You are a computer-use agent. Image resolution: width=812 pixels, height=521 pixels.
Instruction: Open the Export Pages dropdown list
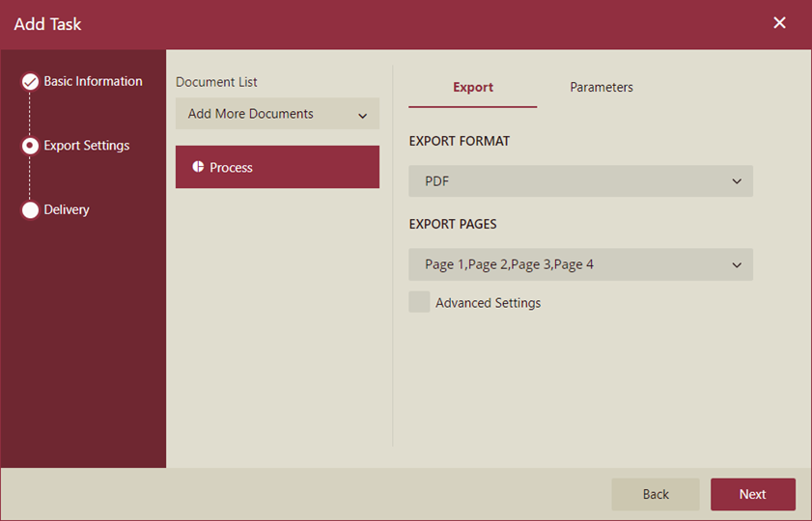pos(580,264)
